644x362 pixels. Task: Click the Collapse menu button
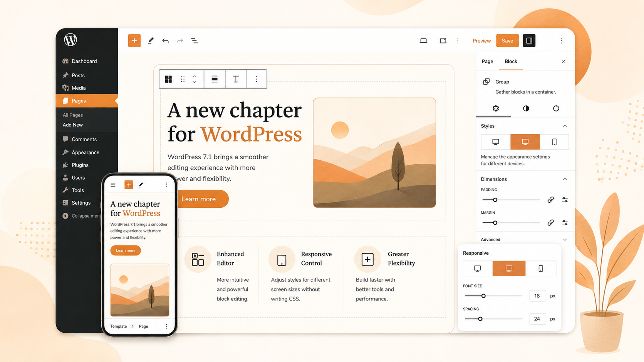click(82, 216)
